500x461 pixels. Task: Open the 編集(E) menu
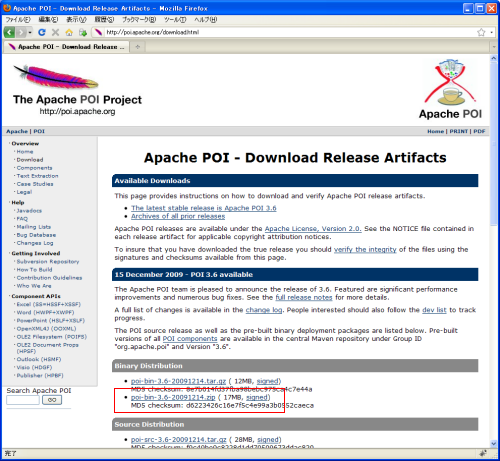click(48, 20)
